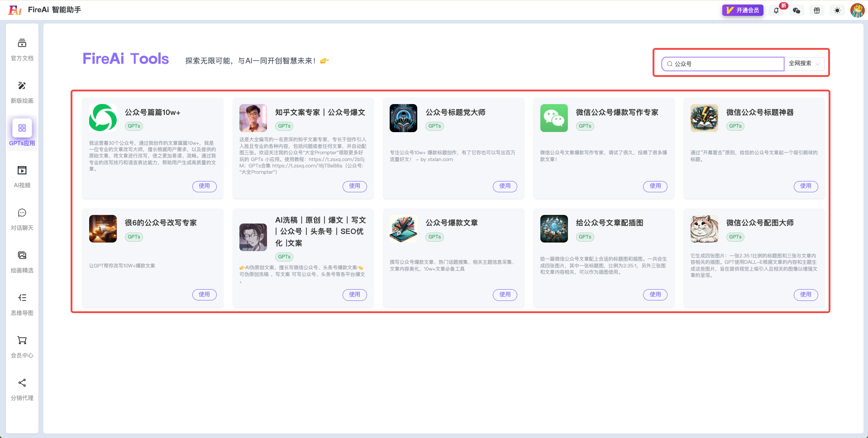Image resolution: width=868 pixels, height=438 pixels.
Task: Open 分销代理 share icon
Action: tap(22, 383)
